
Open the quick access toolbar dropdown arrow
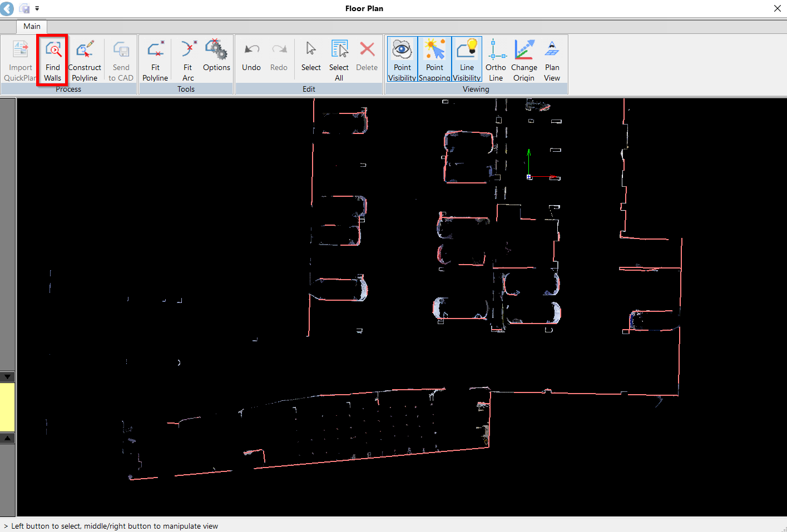[37, 8]
